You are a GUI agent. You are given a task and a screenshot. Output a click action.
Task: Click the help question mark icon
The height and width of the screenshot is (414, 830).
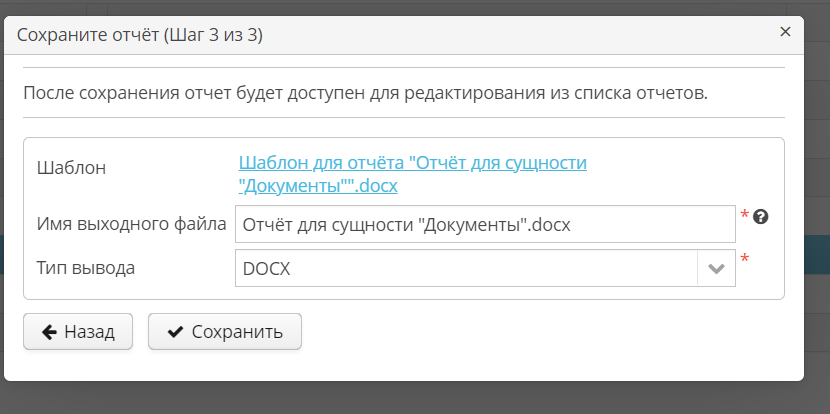coord(760,216)
